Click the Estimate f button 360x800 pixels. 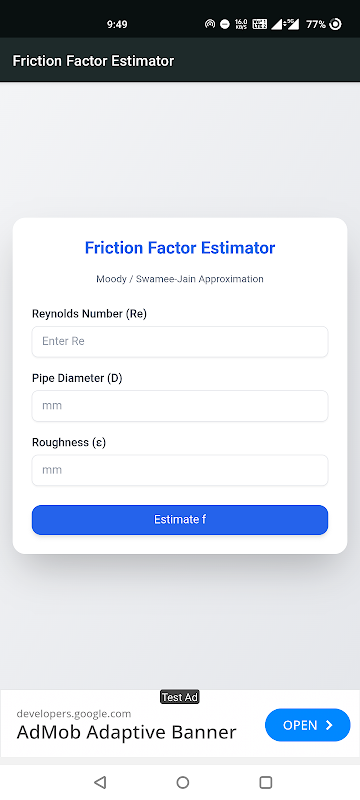click(180, 520)
